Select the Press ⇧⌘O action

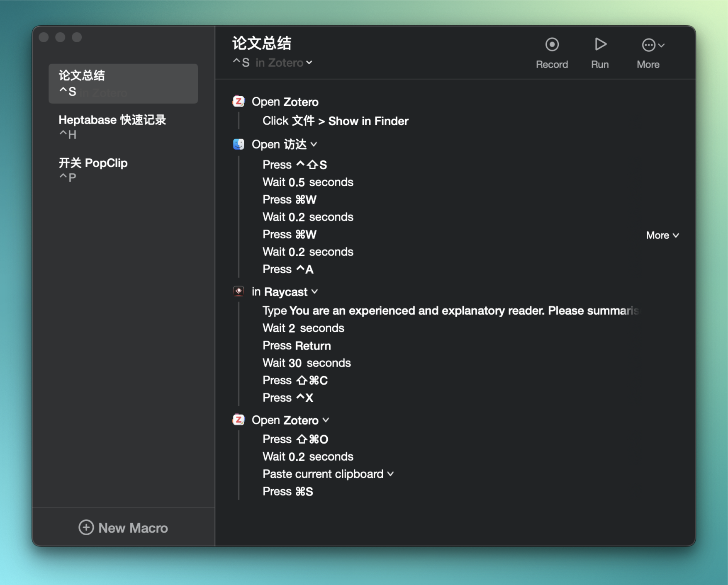[295, 439]
